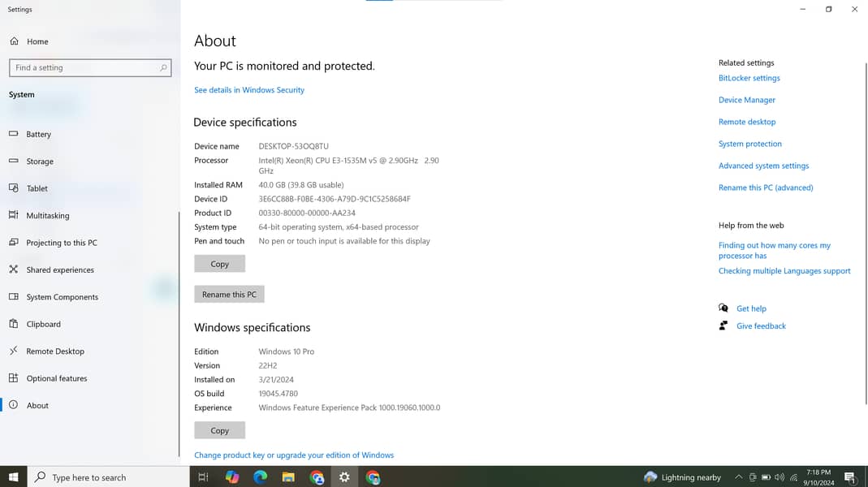868x487 pixels.
Task: Open Remote Desktop in the sidebar
Action: [54, 351]
